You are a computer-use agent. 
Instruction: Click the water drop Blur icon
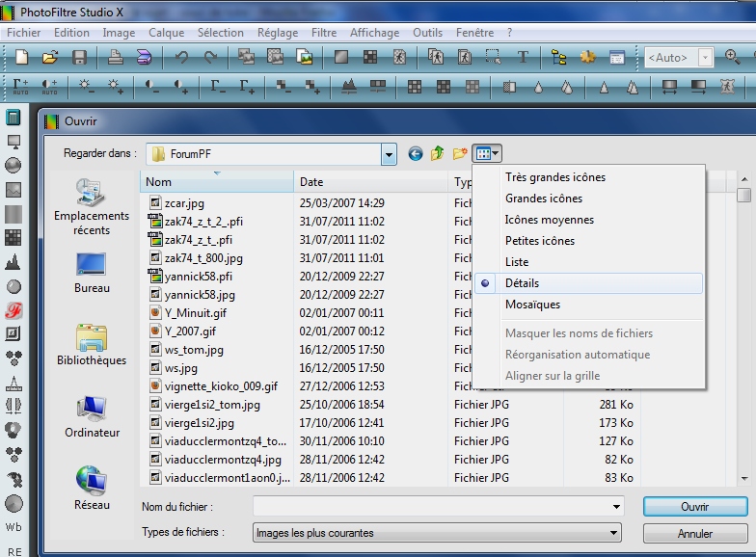(x=538, y=87)
